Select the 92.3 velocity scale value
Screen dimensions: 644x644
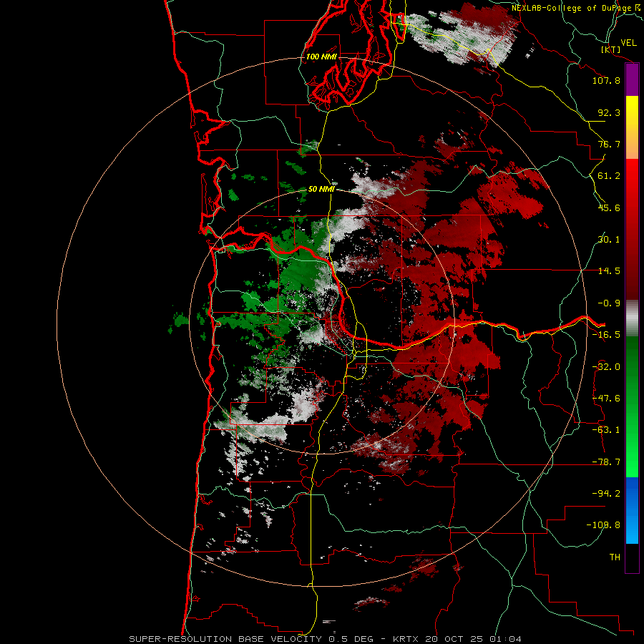(609, 112)
